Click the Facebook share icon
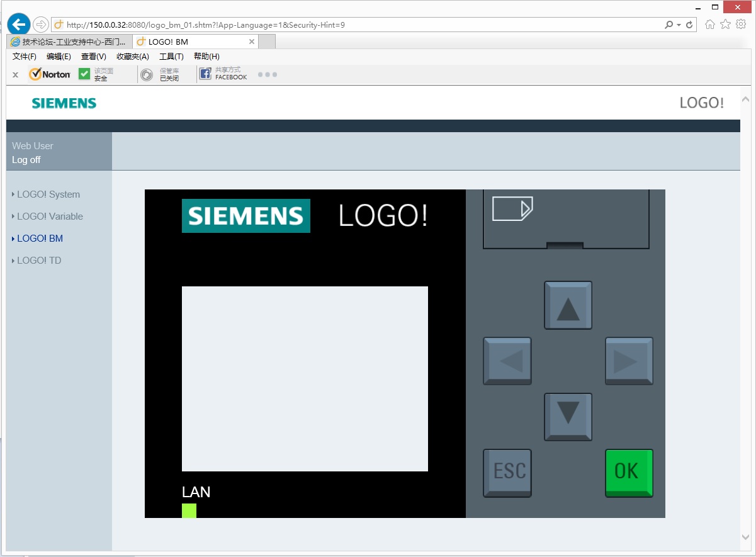Screen dimensions: 756x557 [x=205, y=74]
